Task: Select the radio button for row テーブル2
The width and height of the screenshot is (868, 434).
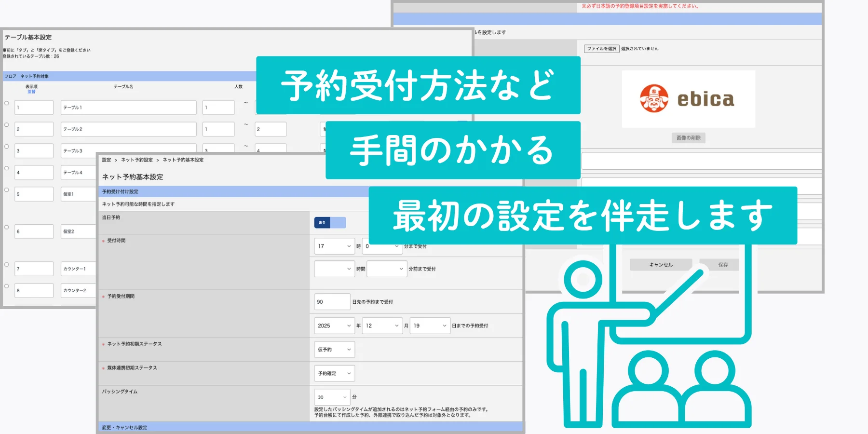Action: [x=7, y=125]
